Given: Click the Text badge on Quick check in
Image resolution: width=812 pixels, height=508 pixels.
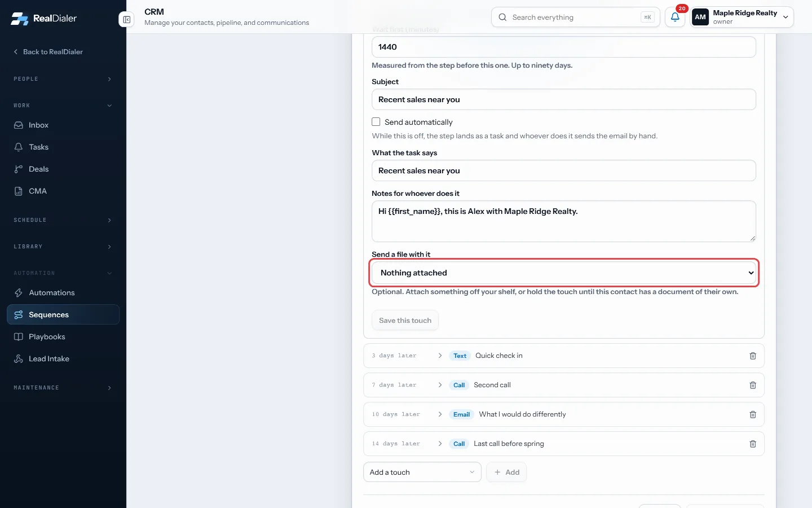Looking at the screenshot, I should (x=460, y=356).
